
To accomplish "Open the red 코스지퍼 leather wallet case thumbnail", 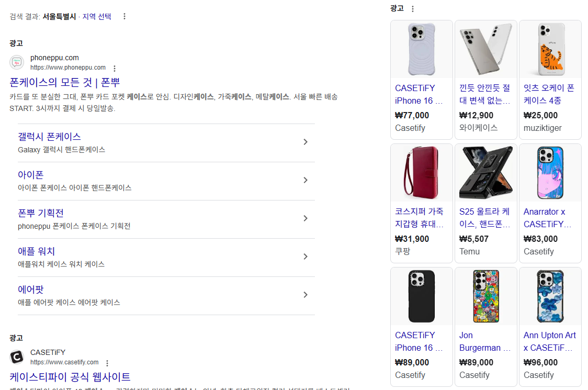I will coord(422,173).
